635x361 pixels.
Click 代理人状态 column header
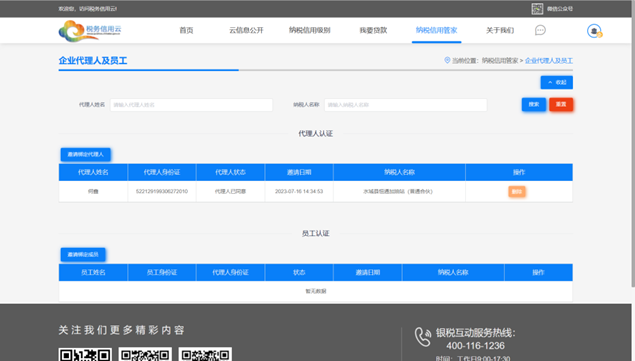tap(230, 172)
